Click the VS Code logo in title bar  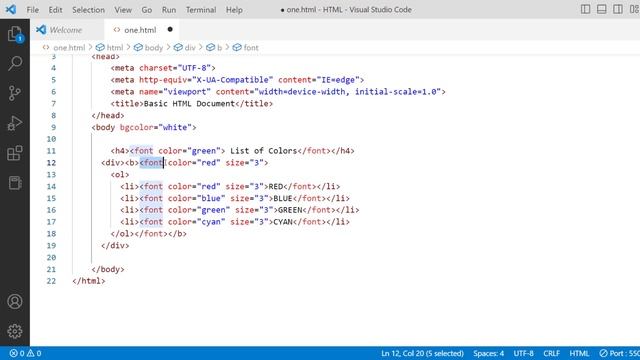[11, 9]
